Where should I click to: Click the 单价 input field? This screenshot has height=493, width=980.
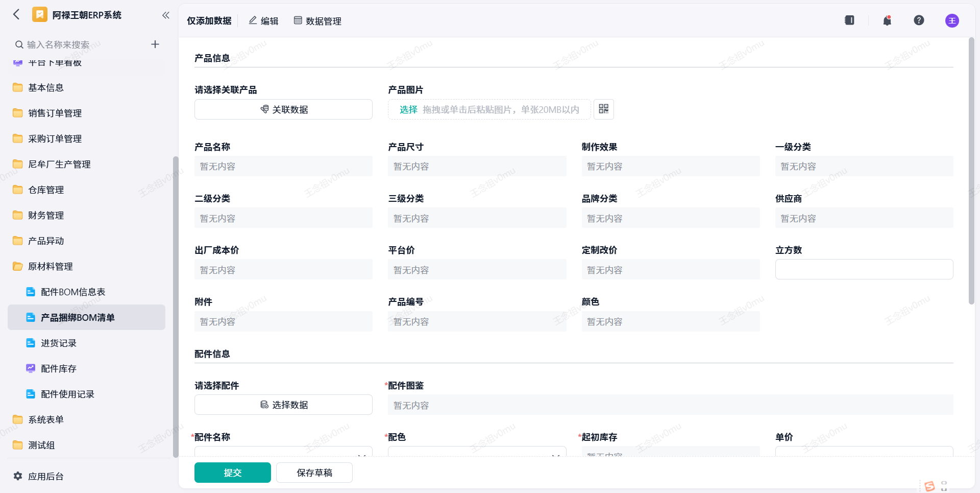point(864,452)
